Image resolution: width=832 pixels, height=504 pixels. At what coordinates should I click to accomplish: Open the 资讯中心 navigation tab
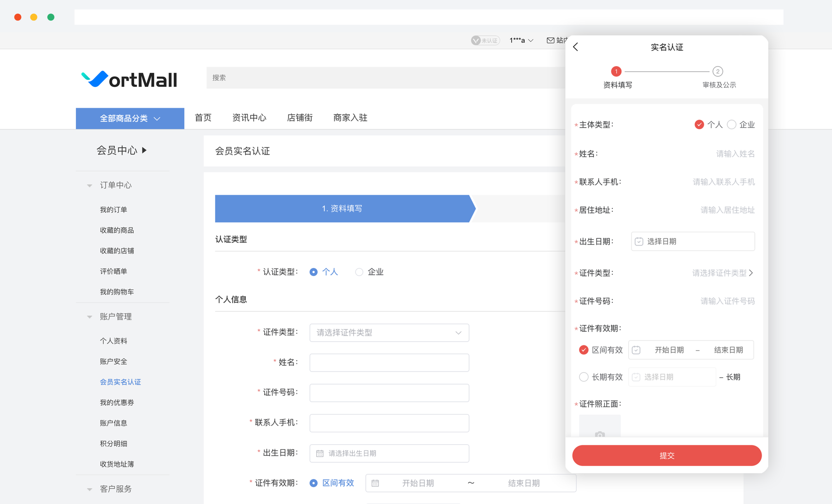[249, 118]
